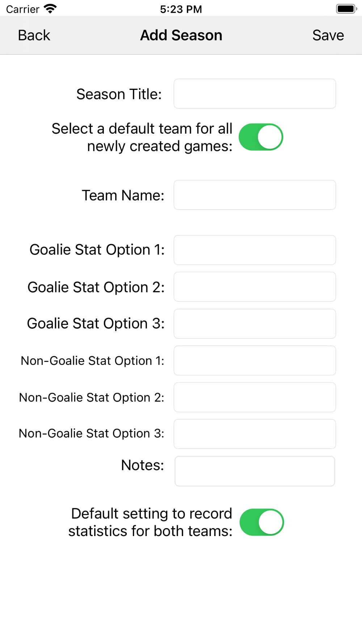Tap Goalie Stat Option 3 field
This screenshot has width=362, height=644.
coord(254,324)
